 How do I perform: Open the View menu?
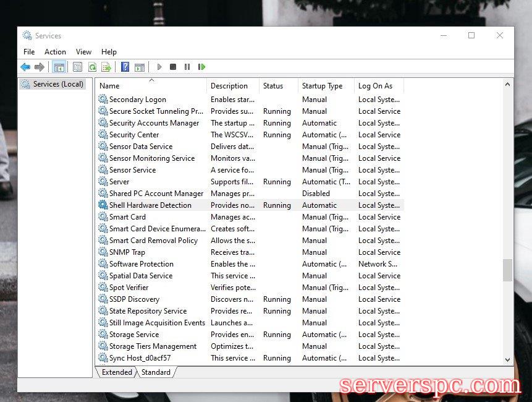click(x=83, y=52)
